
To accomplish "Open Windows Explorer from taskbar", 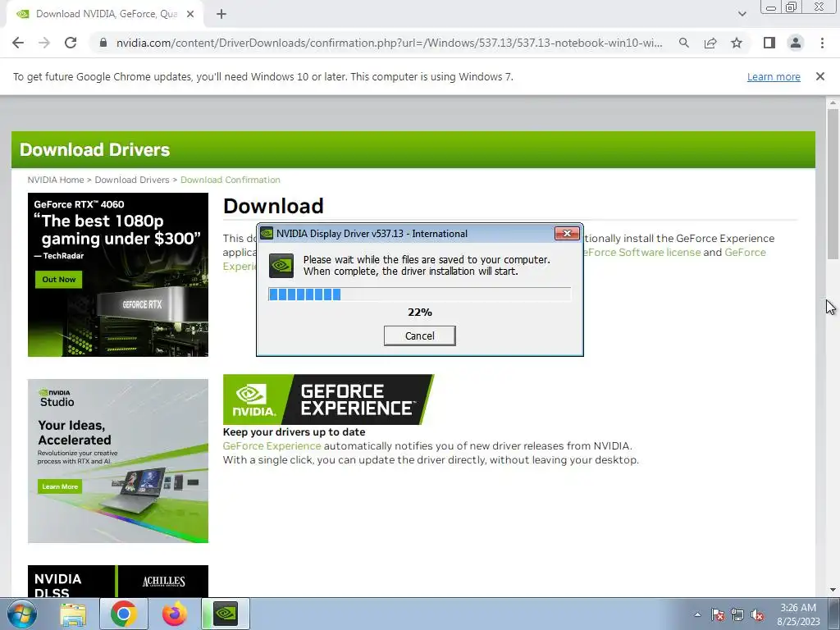I will [73, 614].
